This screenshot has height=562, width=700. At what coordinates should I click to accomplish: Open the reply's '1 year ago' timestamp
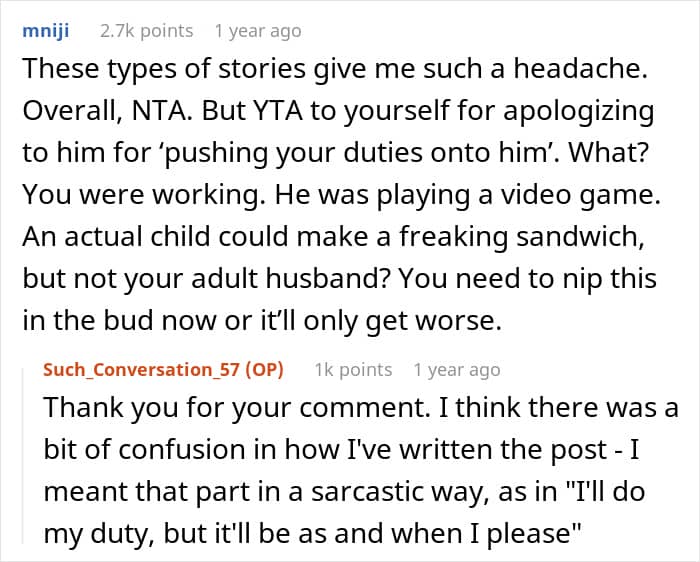[x=456, y=370]
